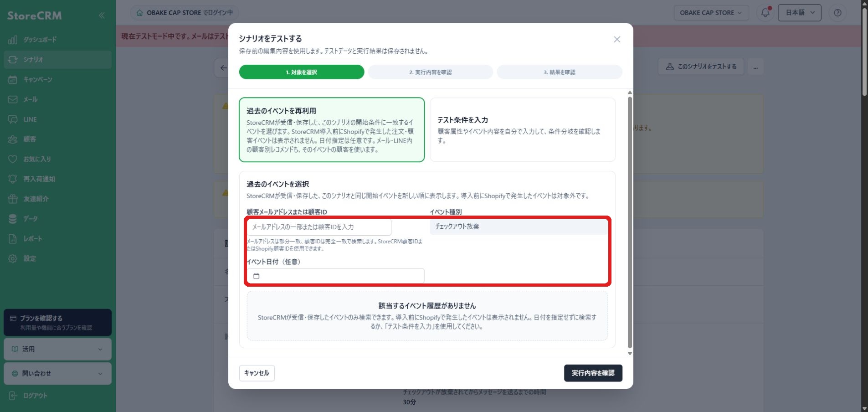
Task: Expand the 問い合わせ dropdown
Action: [x=57, y=374]
